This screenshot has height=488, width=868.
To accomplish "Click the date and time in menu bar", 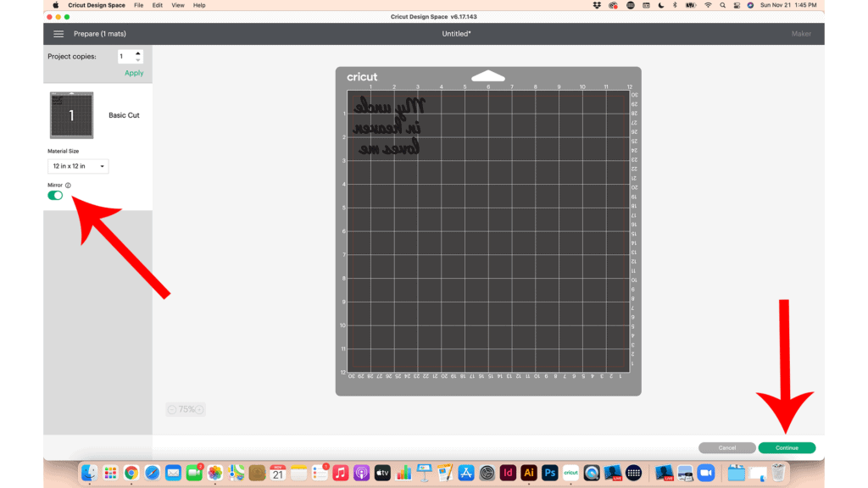I will [788, 5].
